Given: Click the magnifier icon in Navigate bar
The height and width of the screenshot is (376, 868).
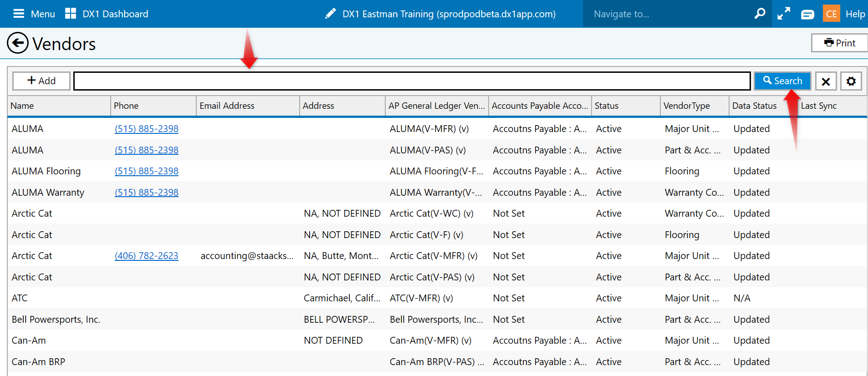Looking at the screenshot, I should (760, 14).
